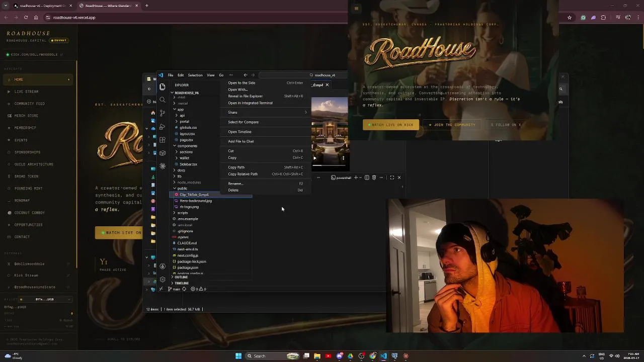Image resolution: width=644 pixels, height=362 pixels.
Task: Open a new browser tab
Action: 147,6
